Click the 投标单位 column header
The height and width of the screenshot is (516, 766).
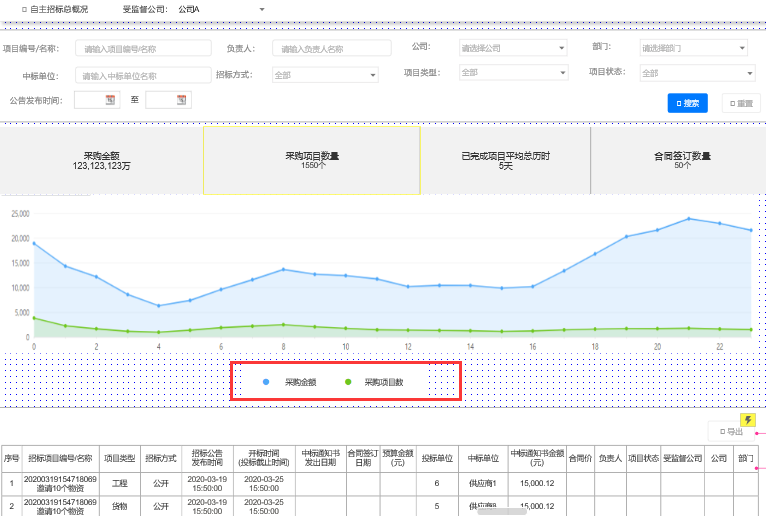pyautogui.click(x=437, y=458)
